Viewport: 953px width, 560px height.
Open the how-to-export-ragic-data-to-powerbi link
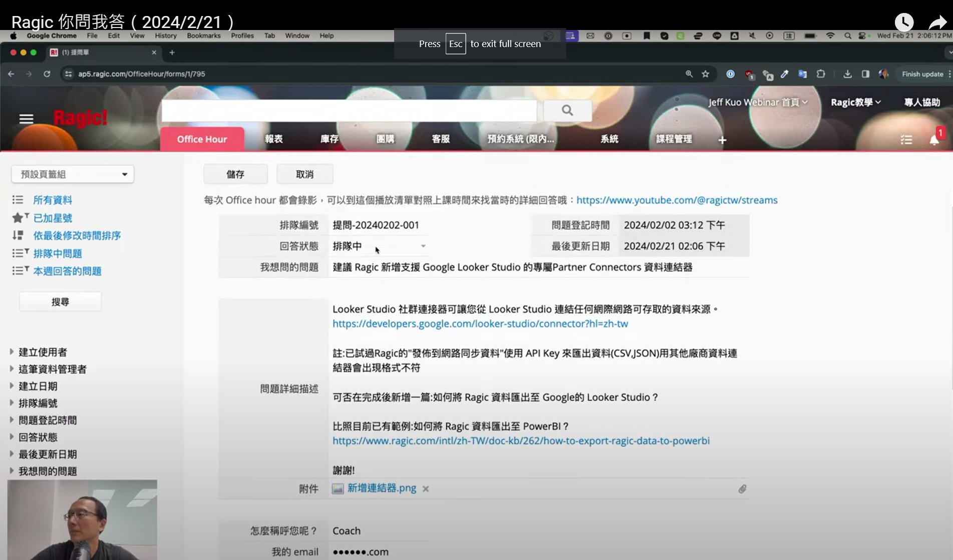[x=521, y=441]
